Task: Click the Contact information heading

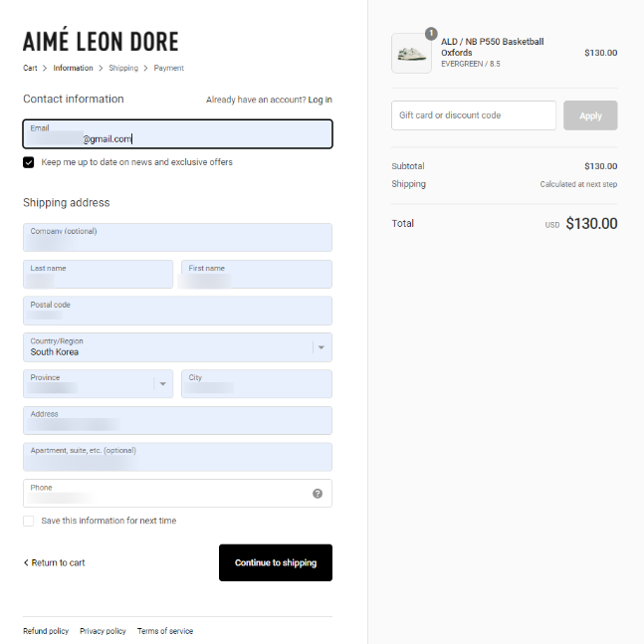Action: pos(73,99)
